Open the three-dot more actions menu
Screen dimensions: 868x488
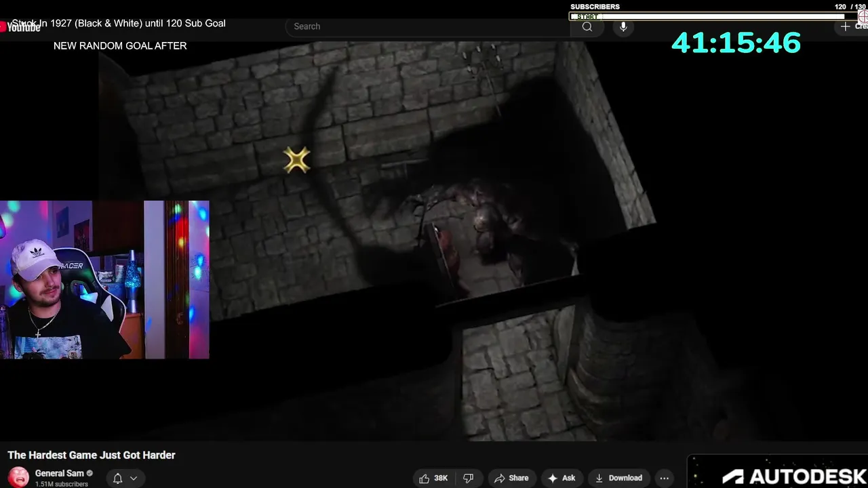(x=665, y=478)
